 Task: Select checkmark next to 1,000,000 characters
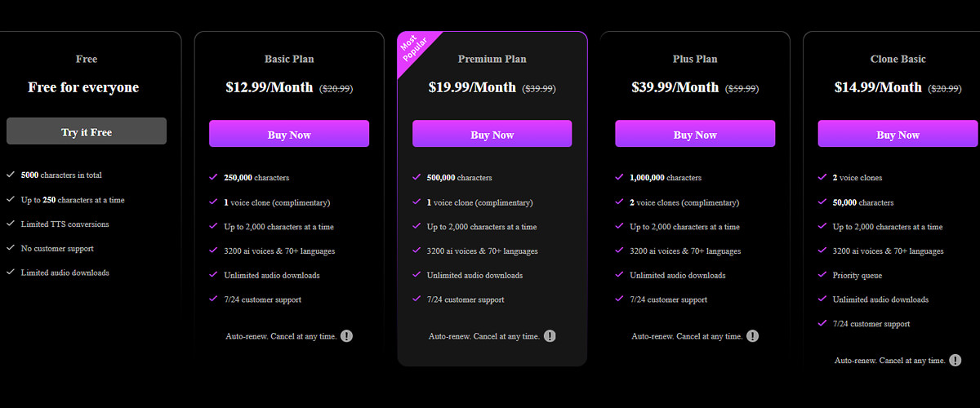619,177
